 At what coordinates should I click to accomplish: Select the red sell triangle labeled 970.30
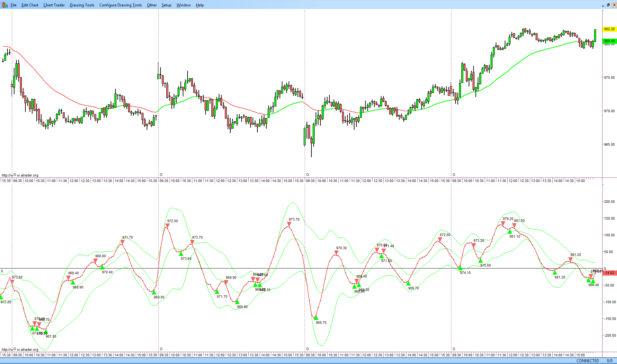coord(336,253)
